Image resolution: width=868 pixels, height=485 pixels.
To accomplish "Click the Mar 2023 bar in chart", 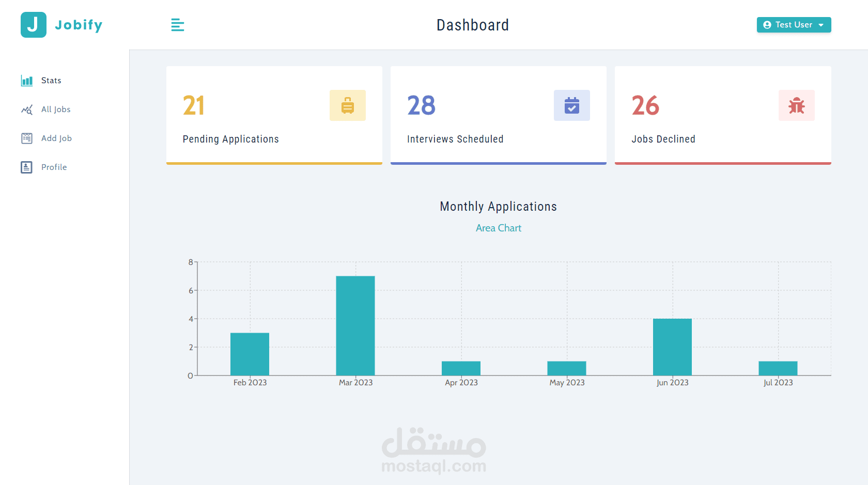I will (x=355, y=326).
